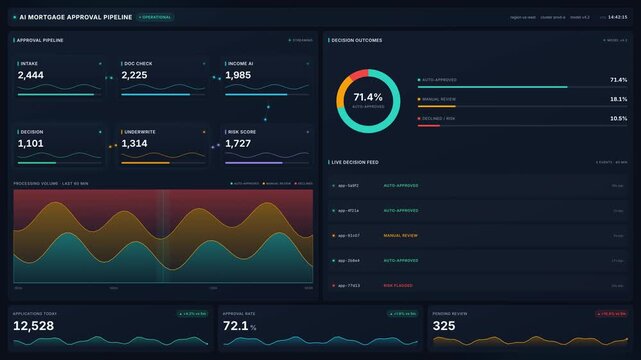
Task: Click the Applications Today value 12,528
Action: point(34,326)
